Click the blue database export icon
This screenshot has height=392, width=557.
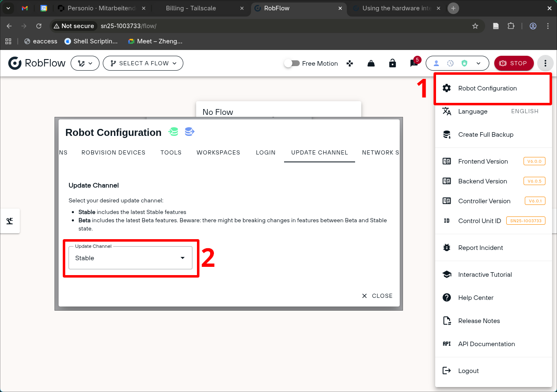tap(190, 132)
